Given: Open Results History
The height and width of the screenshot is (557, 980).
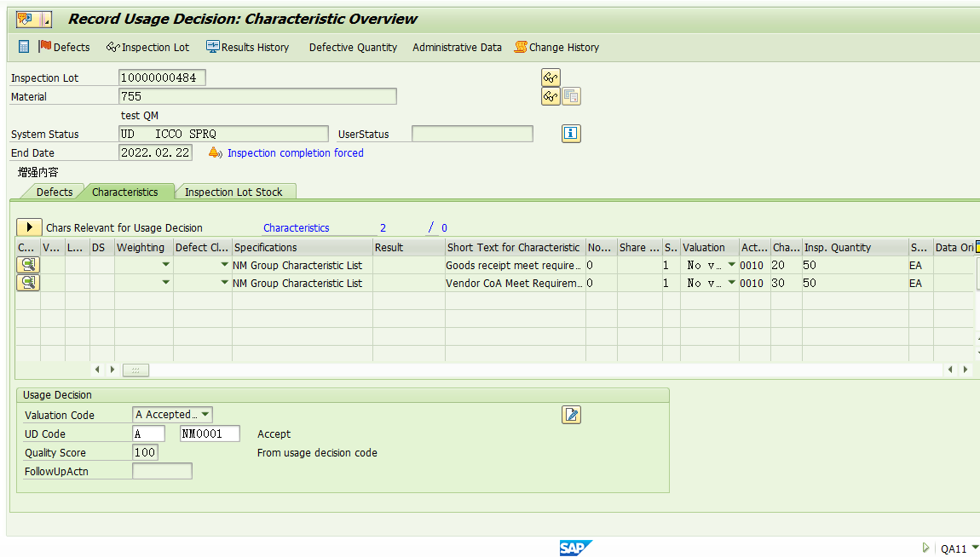Looking at the screenshot, I should click(247, 47).
